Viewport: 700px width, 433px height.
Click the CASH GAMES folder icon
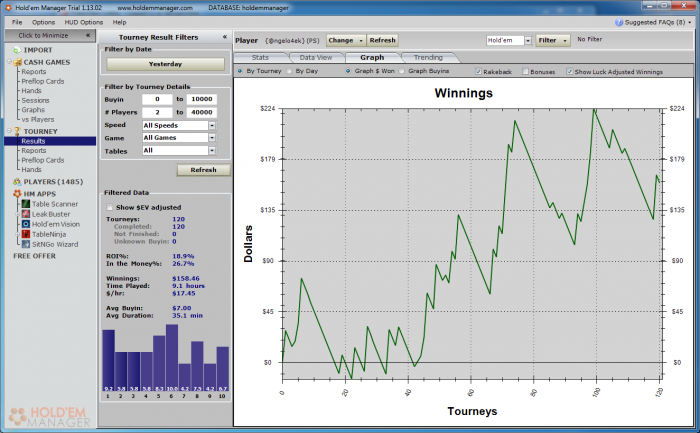coord(17,62)
